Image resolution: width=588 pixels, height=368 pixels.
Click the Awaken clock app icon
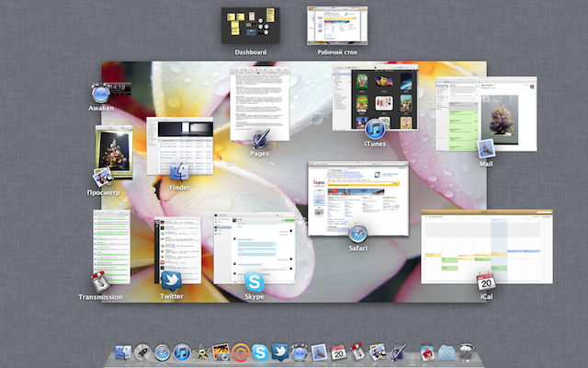(x=101, y=93)
